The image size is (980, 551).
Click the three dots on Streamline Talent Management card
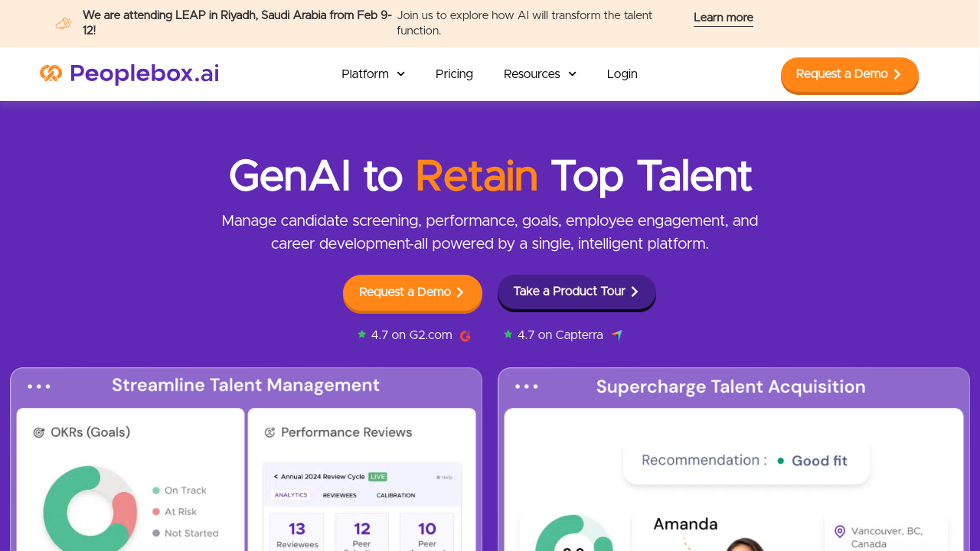(x=39, y=386)
